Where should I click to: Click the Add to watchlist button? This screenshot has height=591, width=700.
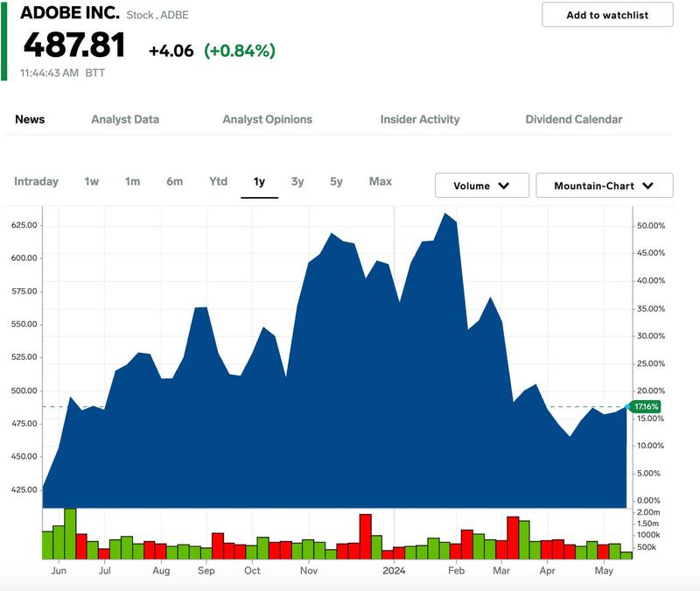pos(607,15)
